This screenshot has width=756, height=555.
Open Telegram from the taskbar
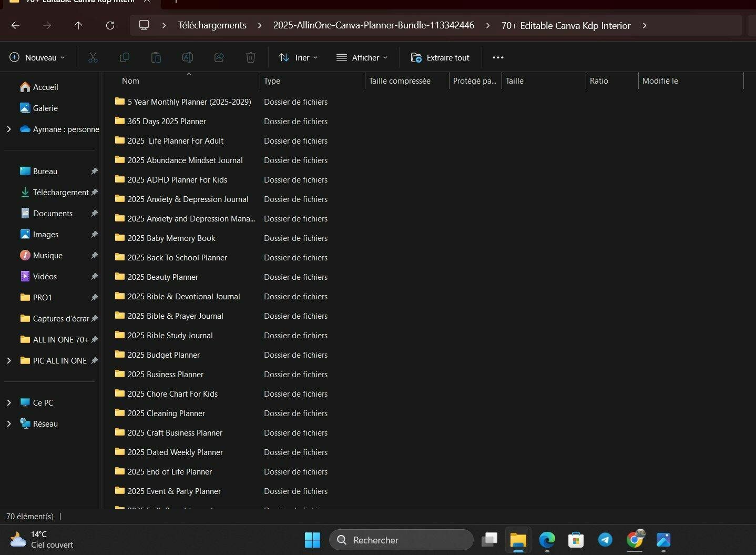(x=605, y=540)
